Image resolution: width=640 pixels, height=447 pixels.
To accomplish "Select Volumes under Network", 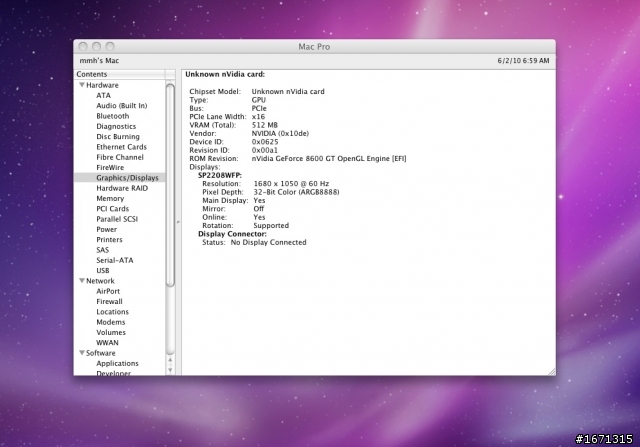I will pos(111,332).
